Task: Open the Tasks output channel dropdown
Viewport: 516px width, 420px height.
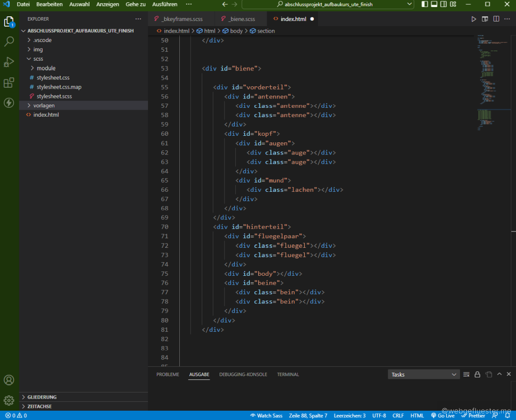Action: pos(424,374)
